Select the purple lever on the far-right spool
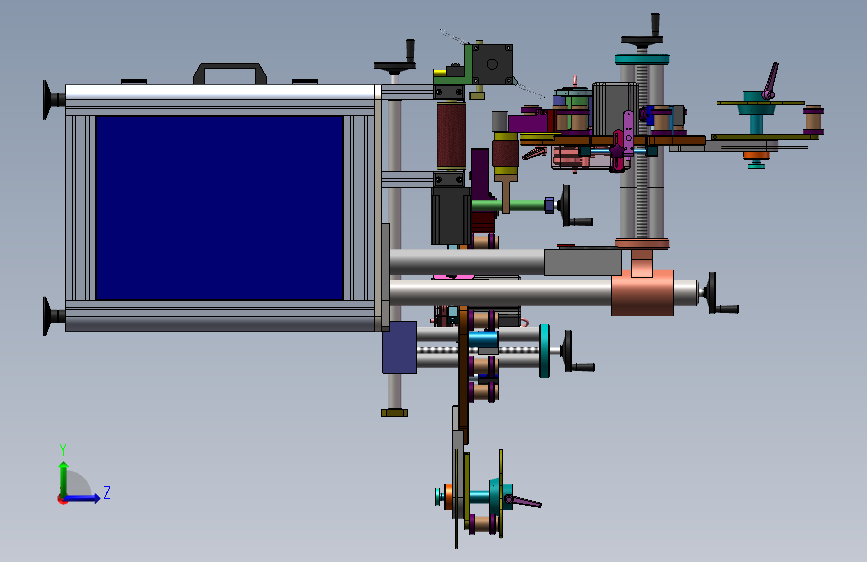Image resolution: width=867 pixels, height=562 pixels. pos(770,81)
